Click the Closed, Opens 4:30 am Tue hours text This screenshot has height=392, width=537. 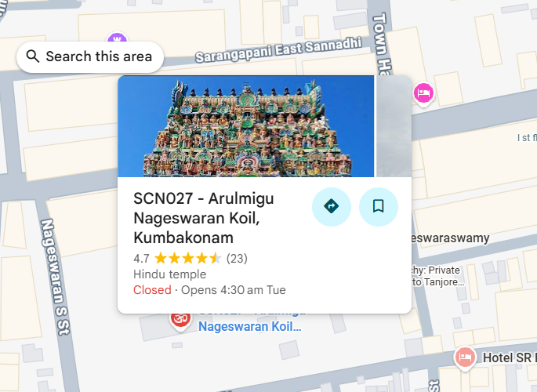tap(209, 290)
